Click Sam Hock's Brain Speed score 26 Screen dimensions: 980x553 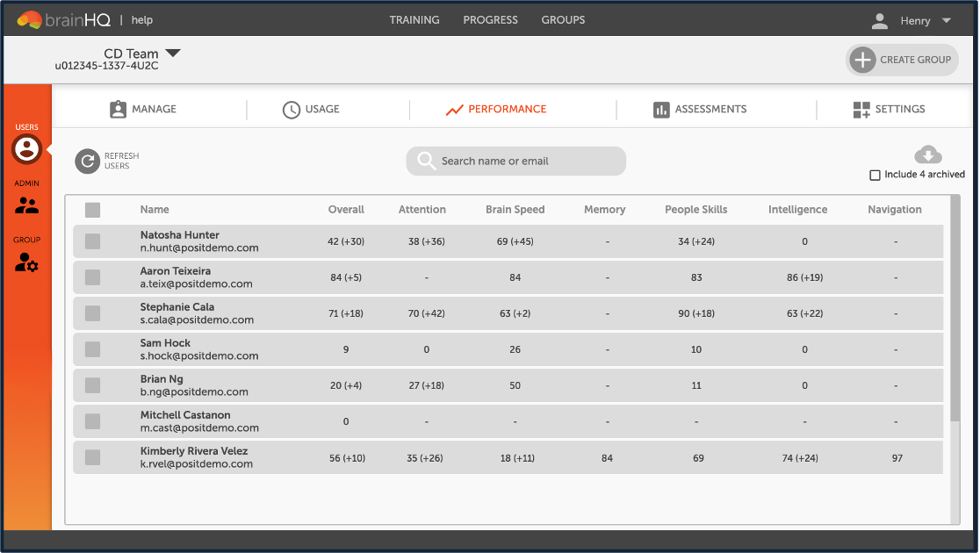click(515, 350)
